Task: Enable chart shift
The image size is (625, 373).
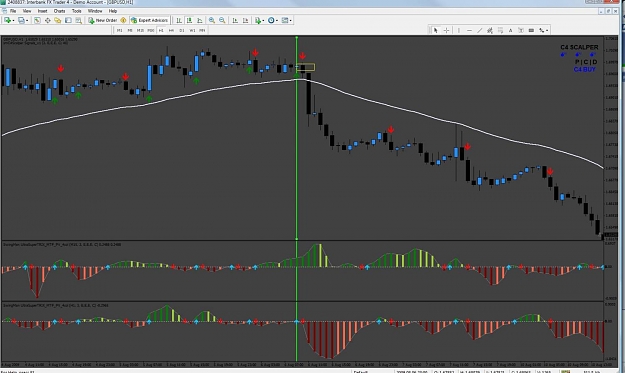Action: point(245,20)
